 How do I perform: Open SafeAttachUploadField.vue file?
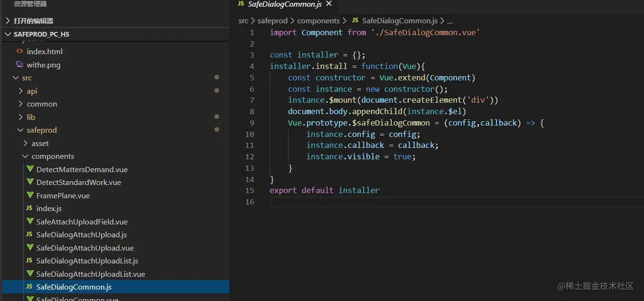pyautogui.click(x=82, y=222)
